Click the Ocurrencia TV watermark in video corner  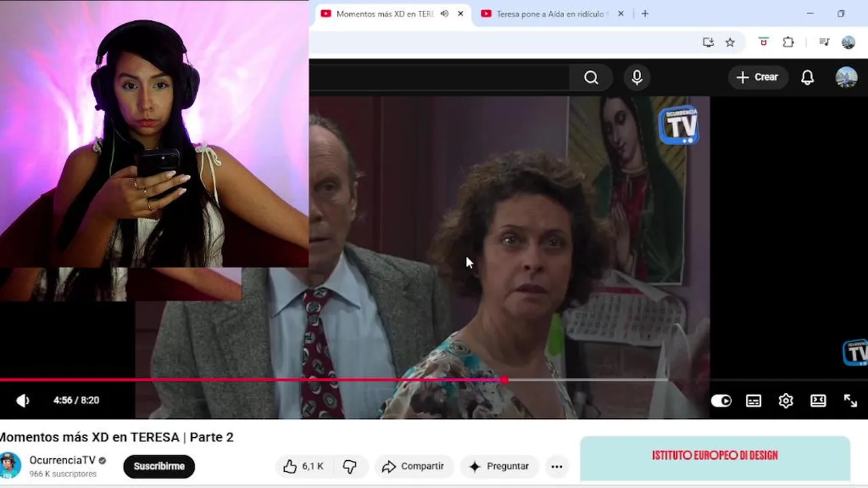[854, 352]
